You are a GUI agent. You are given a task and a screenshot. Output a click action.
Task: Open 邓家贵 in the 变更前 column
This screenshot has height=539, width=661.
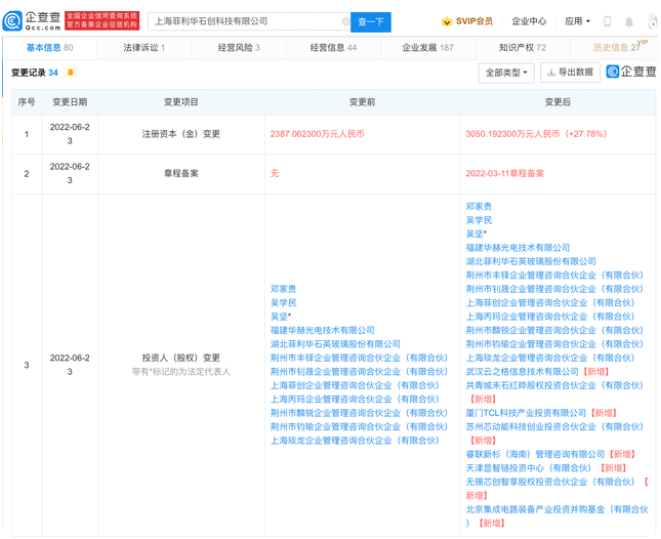click(283, 289)
